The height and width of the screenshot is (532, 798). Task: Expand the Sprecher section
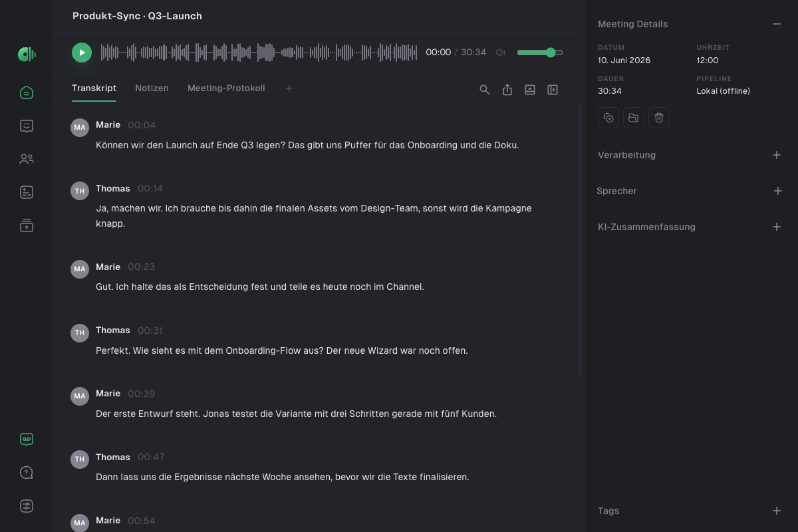coord(778,191)
